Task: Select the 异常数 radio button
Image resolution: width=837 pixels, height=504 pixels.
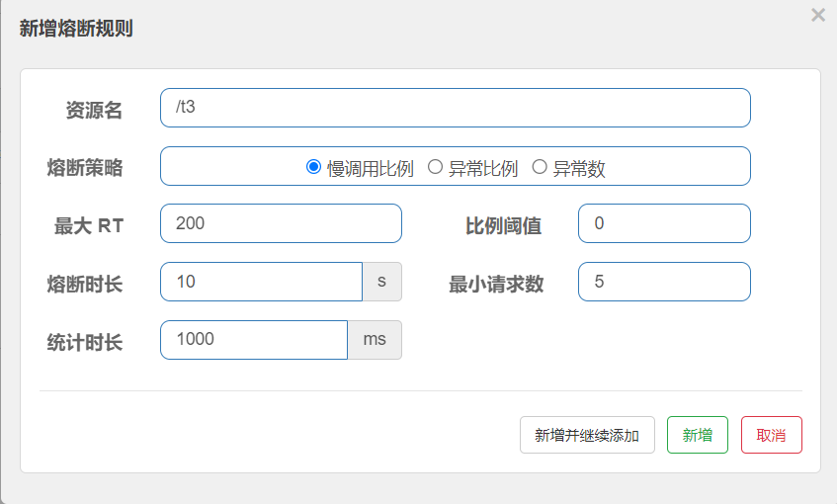Action: [x=540, y=167]
